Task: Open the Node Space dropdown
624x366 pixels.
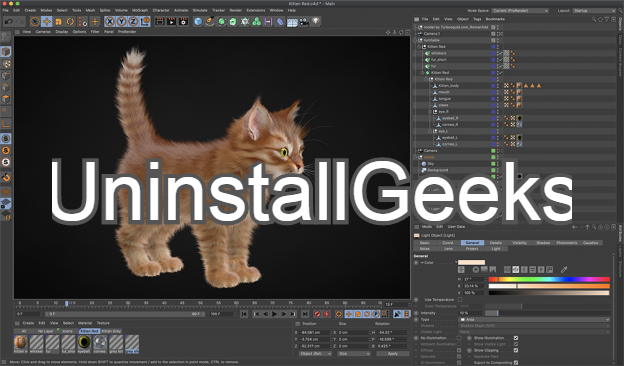Action: coord(520,11)
